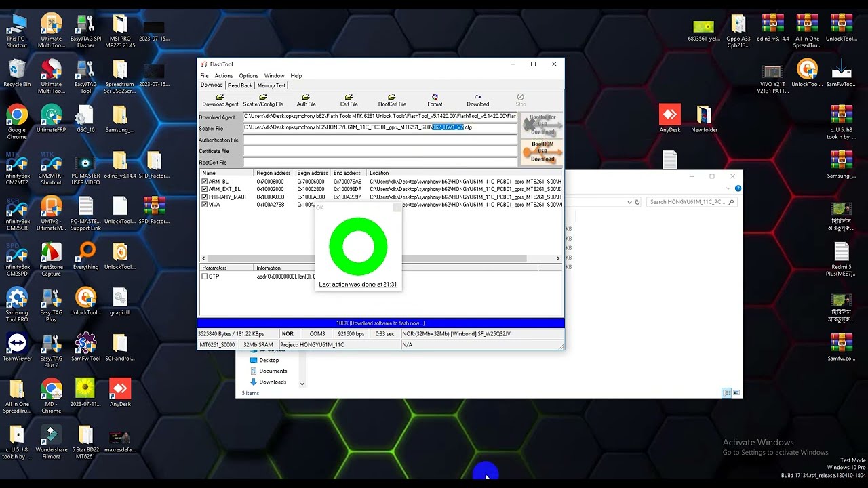Uncheck the PRIMARY_MAUI checkbox

click(x=205, y=197)
